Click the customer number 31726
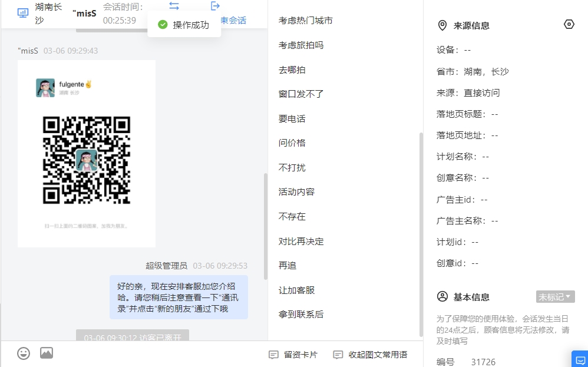Image resolution: width=588 pixels, height=367 pixels. [x=483, y=362]
